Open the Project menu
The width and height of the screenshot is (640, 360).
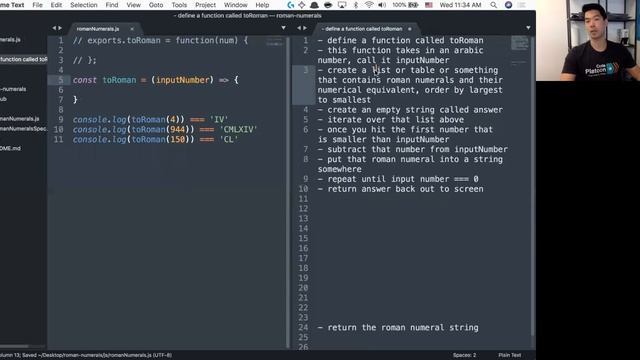[x=205, y=5]
